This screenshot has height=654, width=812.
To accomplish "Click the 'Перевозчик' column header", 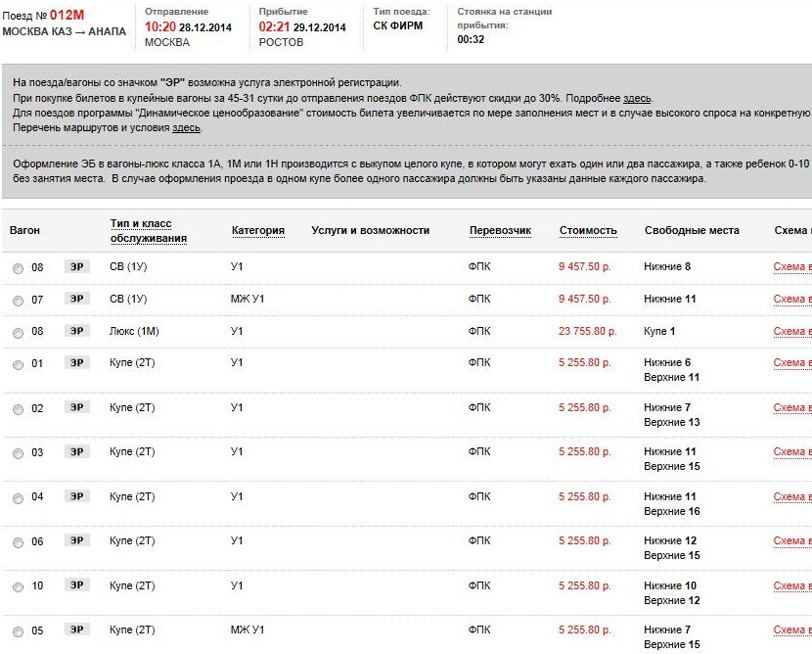I will tap(500, 231).
